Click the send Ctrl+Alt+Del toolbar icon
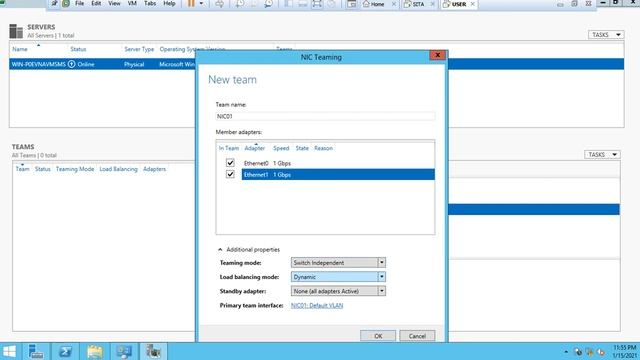640x360 pixels. pyautogui.click(x=220, y=4)
